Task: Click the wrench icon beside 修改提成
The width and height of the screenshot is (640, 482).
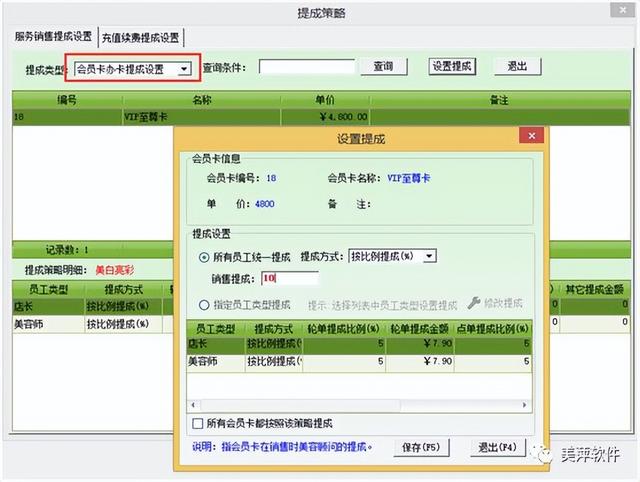Action: [473, 303]
